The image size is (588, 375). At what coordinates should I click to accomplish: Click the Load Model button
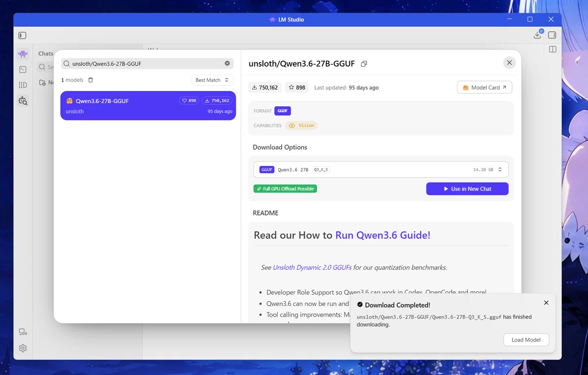pos(526,340)
